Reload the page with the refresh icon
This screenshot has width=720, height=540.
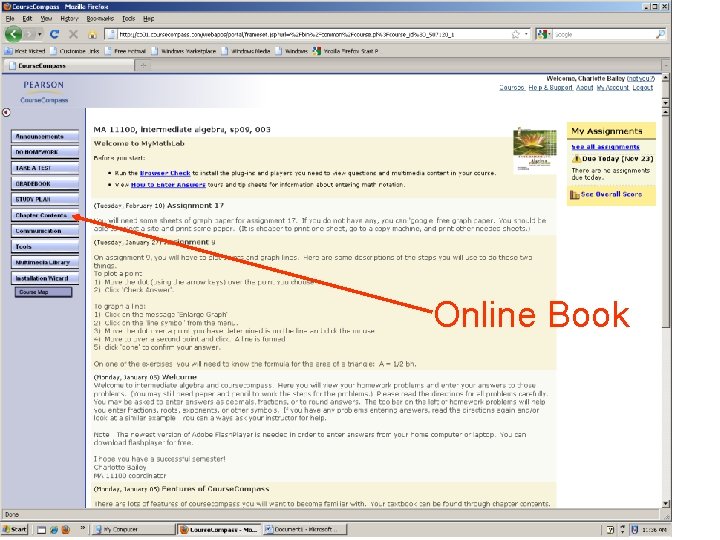[x=55, y=34]
